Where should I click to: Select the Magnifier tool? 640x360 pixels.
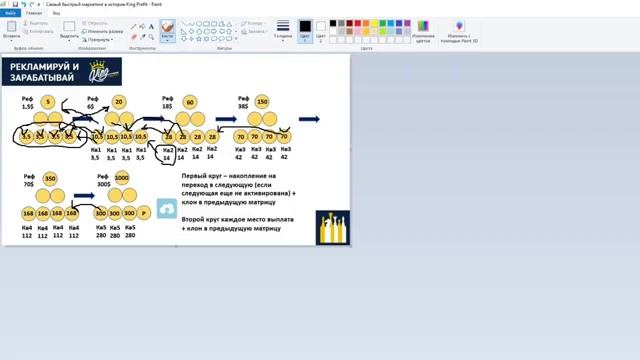pyautogui.click(x=151, y=37)
